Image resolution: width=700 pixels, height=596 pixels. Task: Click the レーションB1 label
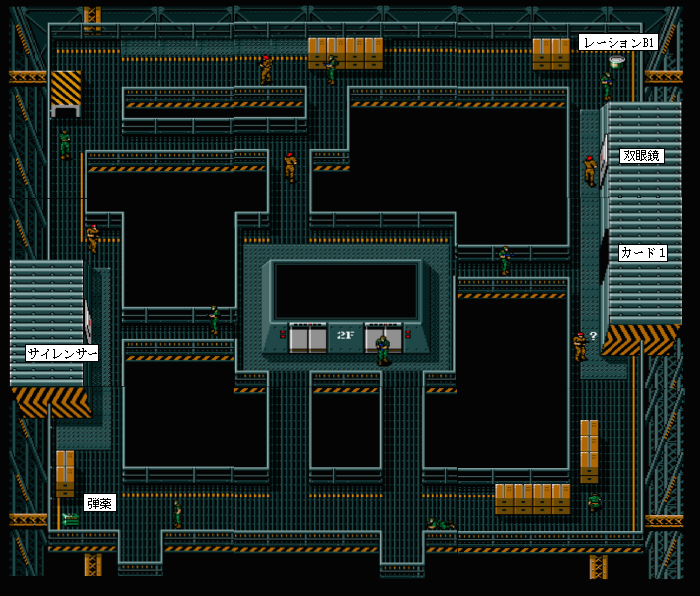(x=617, y=42)
